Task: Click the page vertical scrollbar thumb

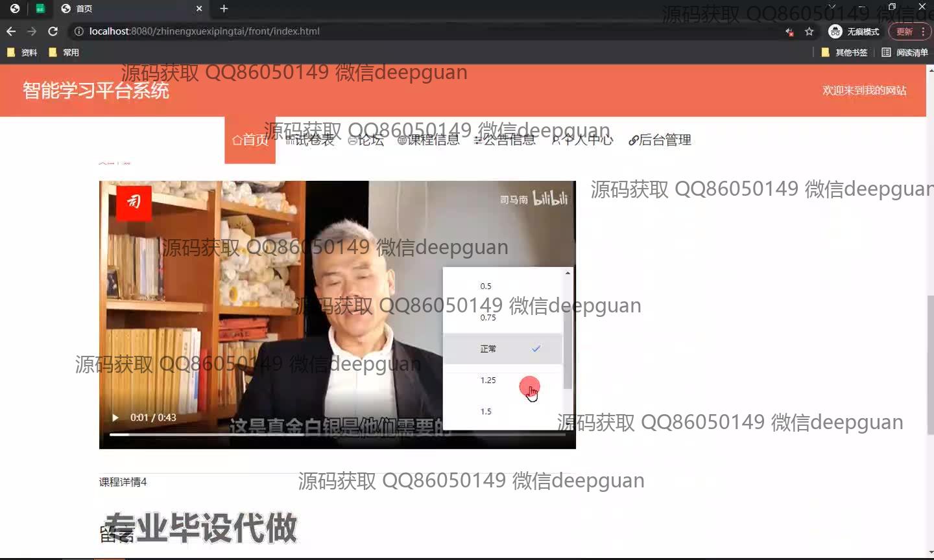Action: coord(929,364)
